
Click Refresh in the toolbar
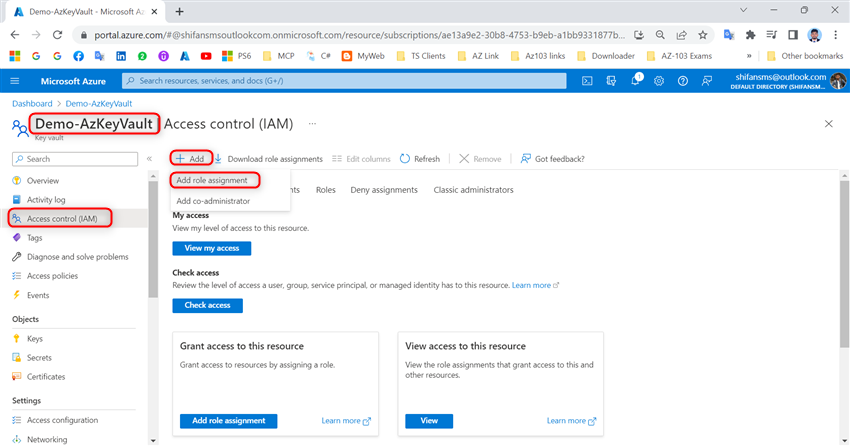[x=420, y=159]
